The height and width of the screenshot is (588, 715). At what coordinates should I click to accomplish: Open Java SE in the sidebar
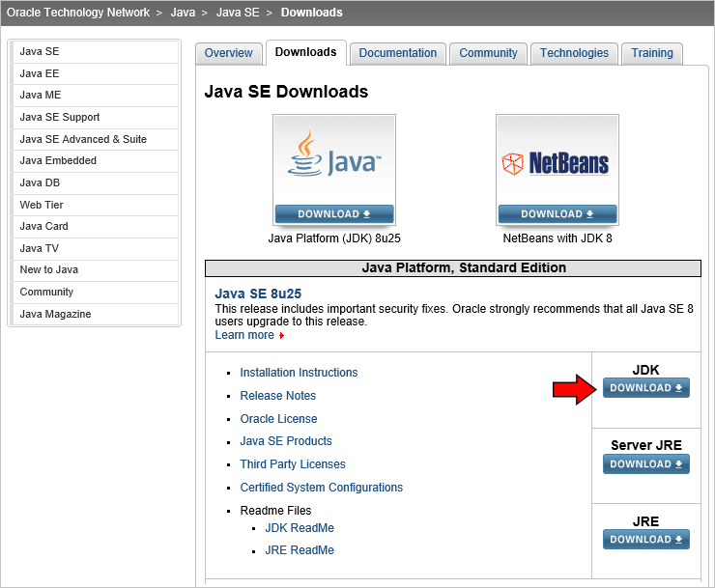(x=95, y=51)
